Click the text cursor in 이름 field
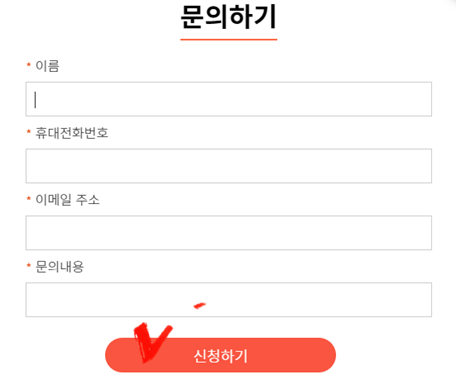Viewport: 456px width, 384px height. coord(35,100)
